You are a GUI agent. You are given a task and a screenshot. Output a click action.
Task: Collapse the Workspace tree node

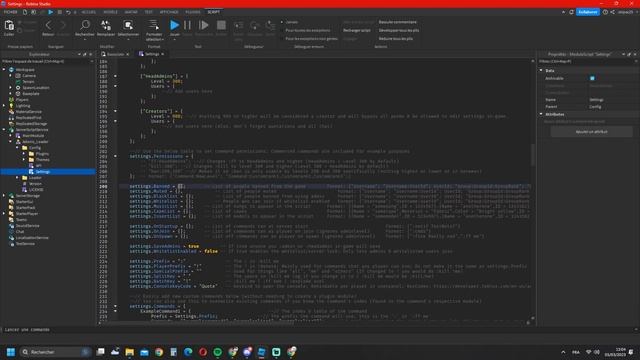(x=4, y=70)
